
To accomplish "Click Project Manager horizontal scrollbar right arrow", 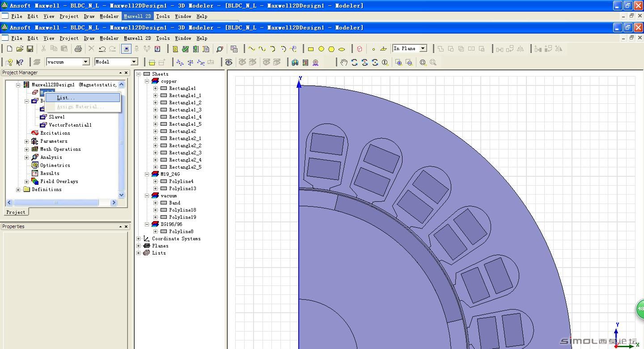I will pos(114,203).
